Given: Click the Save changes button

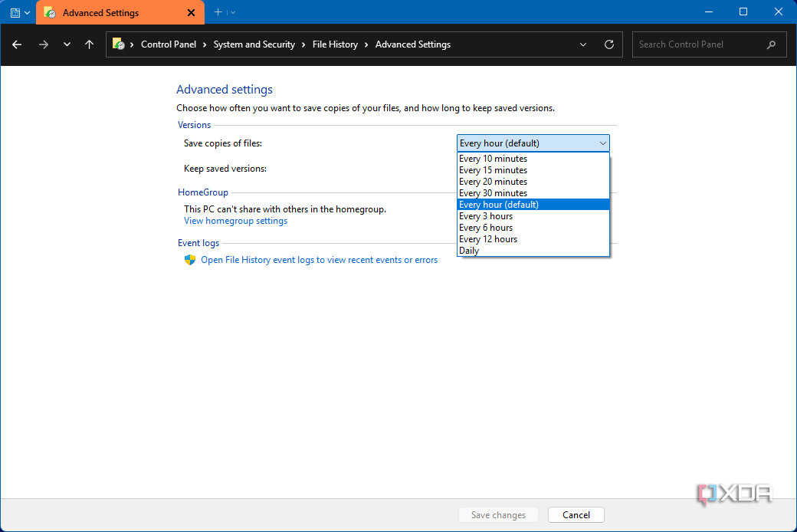Looking at the screenshot, I should [498, 514].
